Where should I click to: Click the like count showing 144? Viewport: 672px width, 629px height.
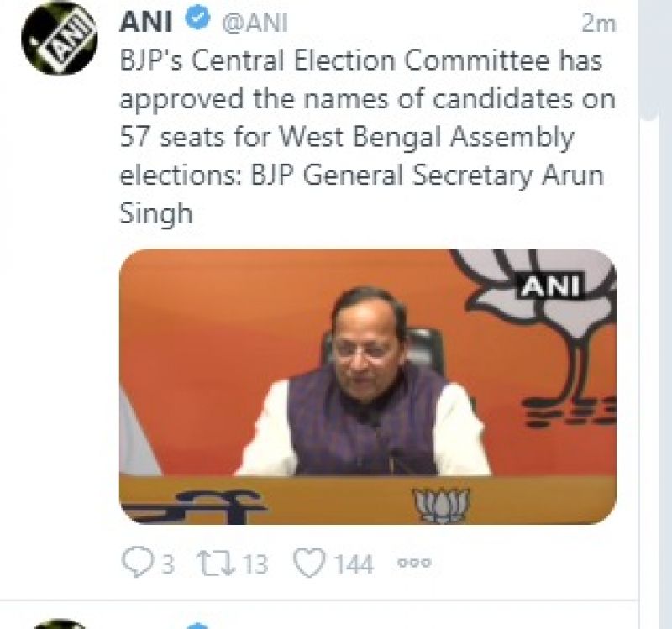click(353, 564)
